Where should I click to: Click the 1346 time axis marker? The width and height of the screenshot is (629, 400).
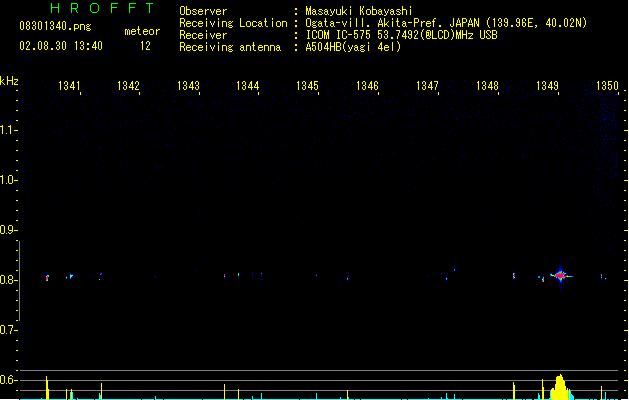pyautogui.click(x=367, y=86)
